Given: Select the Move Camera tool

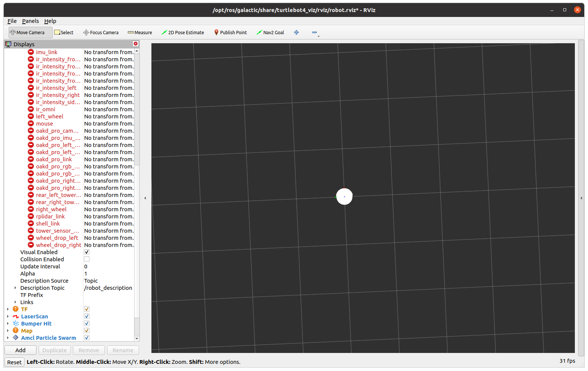Looking at the screenshot, I should (29, 32).
